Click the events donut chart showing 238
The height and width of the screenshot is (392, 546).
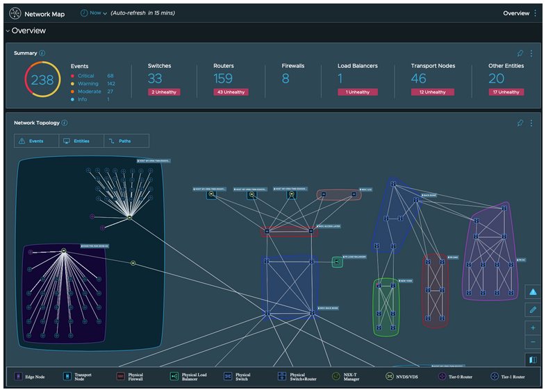point(42,80)
